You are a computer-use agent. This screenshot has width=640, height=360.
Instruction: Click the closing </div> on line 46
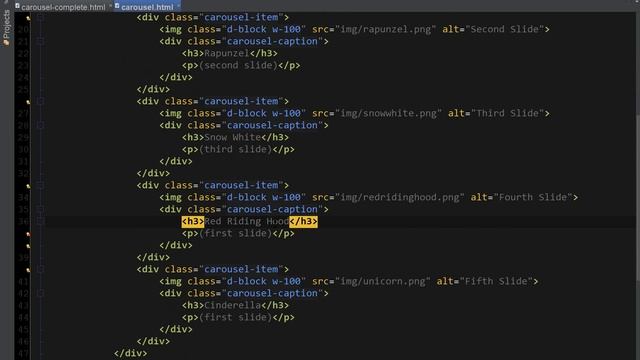point(153,341)
